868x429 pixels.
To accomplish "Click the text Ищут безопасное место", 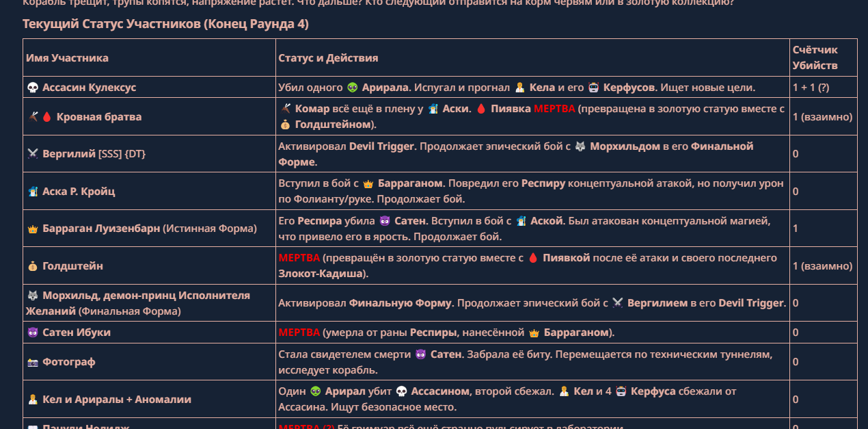I will (395, 407).
